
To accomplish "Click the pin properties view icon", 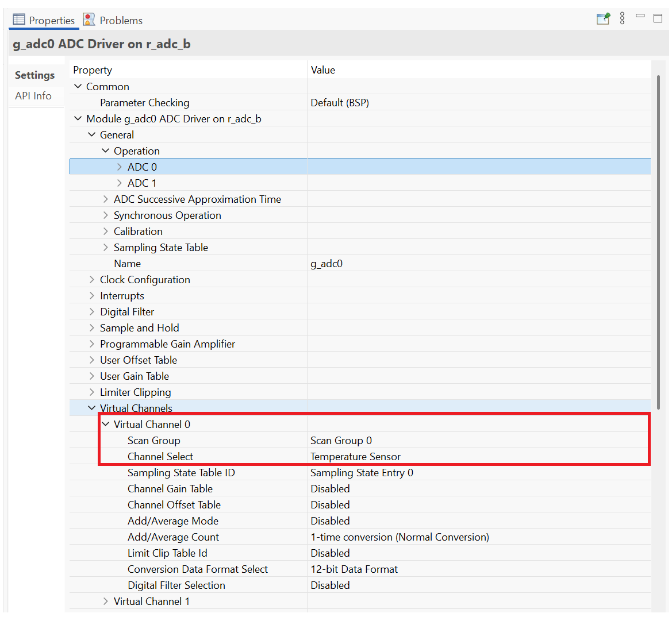I will (x=603, y=19).
